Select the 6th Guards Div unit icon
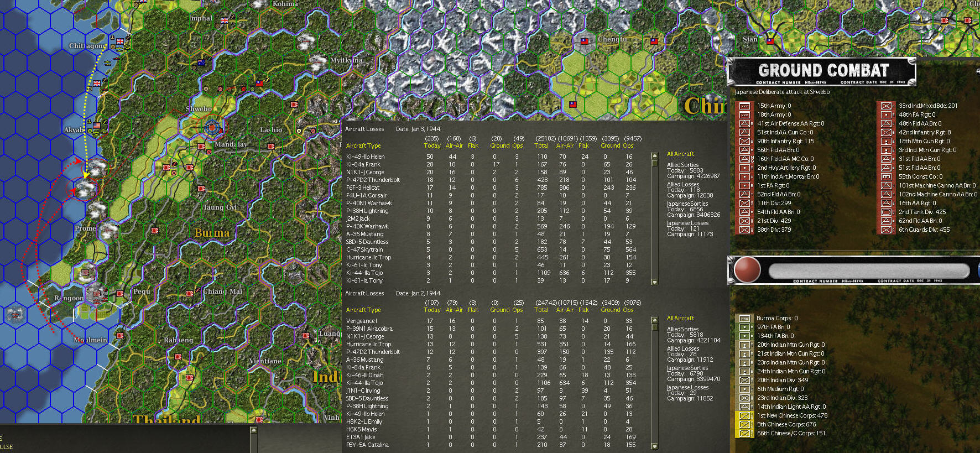Screen dimensions: 980x453 (886, 230)
